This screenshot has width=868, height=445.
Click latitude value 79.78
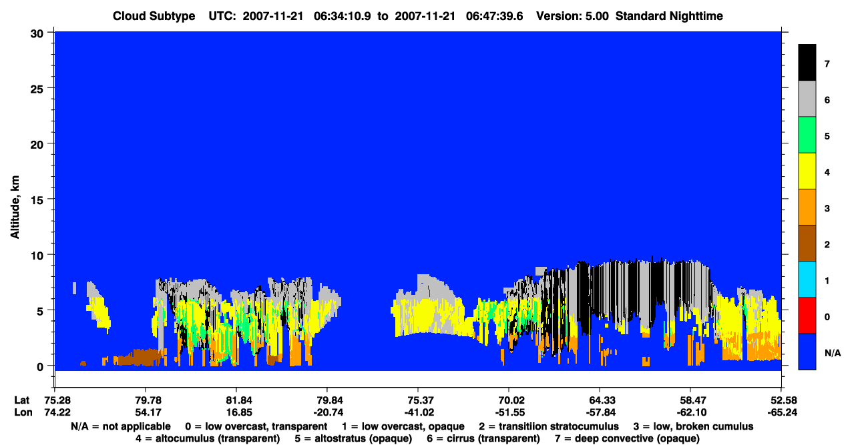[x=145, y=400]
